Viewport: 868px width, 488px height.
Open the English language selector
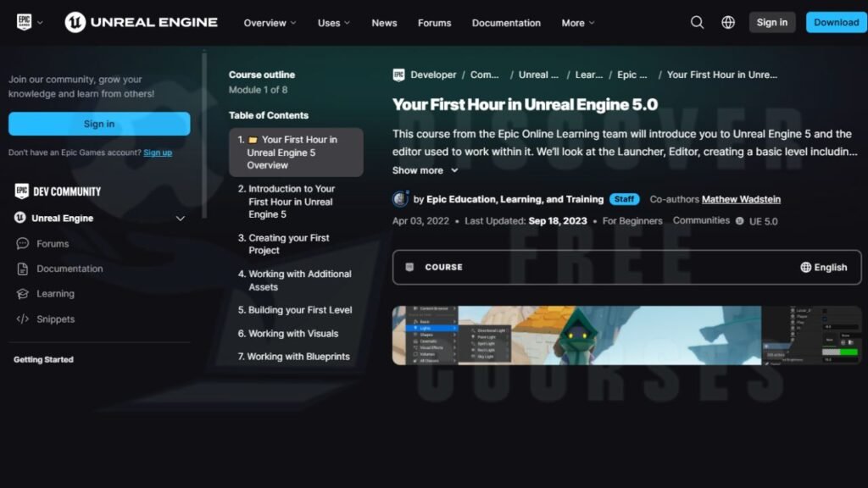click(823, 267)
